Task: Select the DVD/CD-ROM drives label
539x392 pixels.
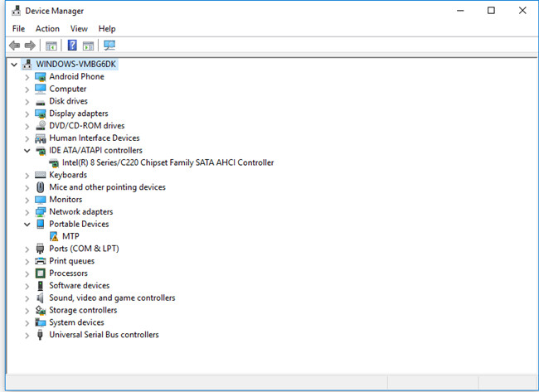Action: [x=86, y=126]
